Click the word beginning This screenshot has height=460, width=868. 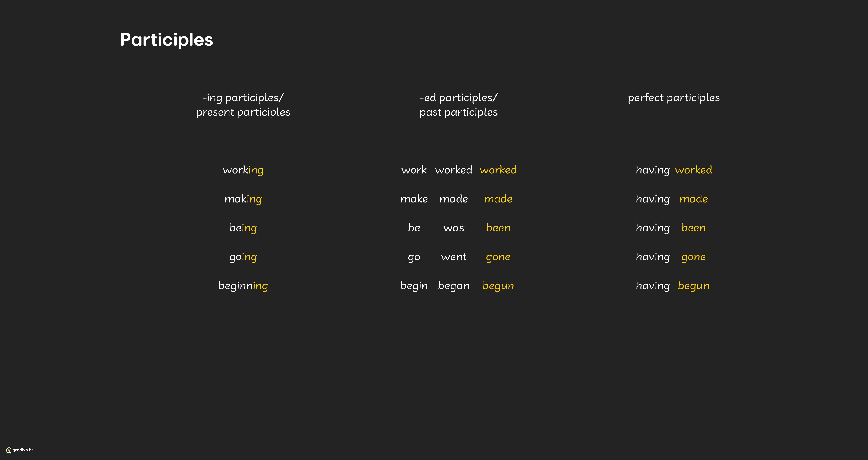(243, 286)
